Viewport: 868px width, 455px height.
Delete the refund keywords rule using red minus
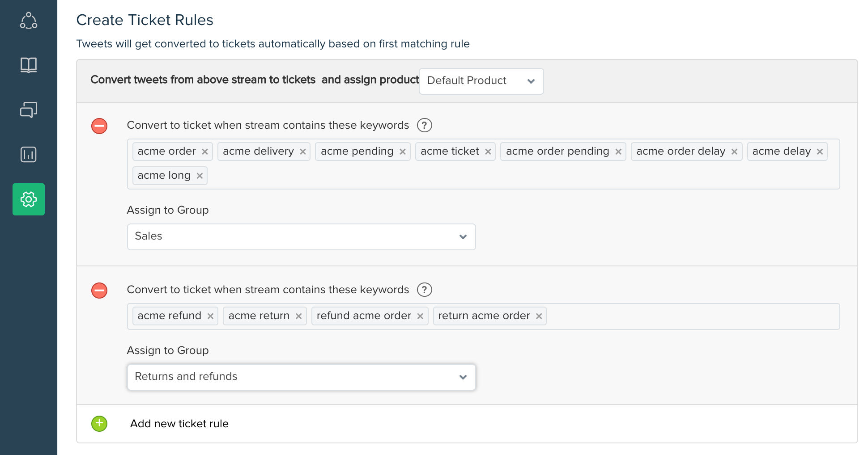99,291
